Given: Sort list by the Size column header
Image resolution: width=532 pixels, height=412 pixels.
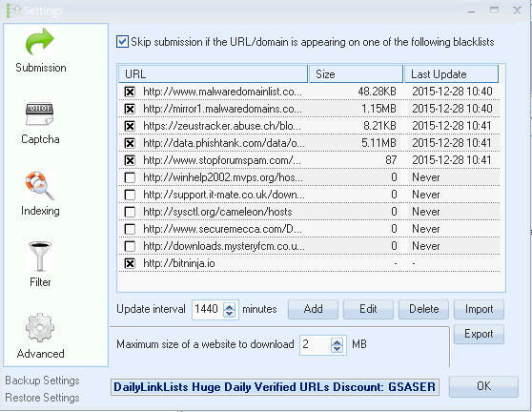Looking at the screenshot, I should pos(356,74).
